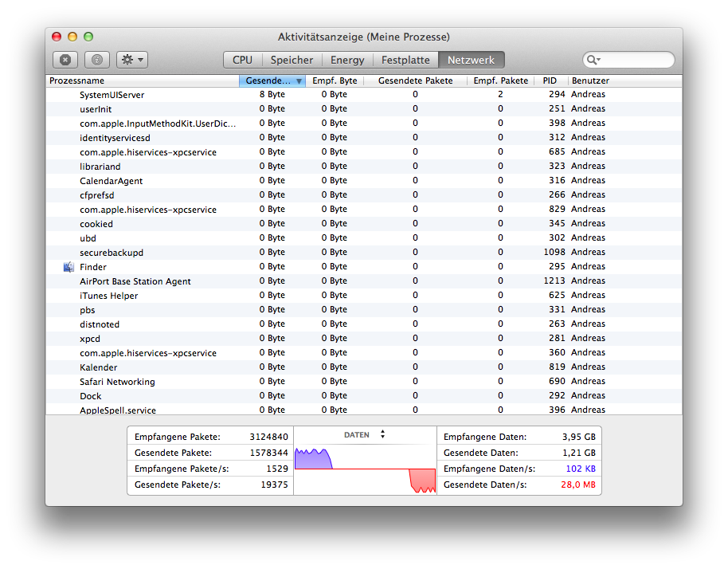Viewport: 728px width, 569px height.
Task: Click PID 1213 cell
Action: tap(554, 281)
